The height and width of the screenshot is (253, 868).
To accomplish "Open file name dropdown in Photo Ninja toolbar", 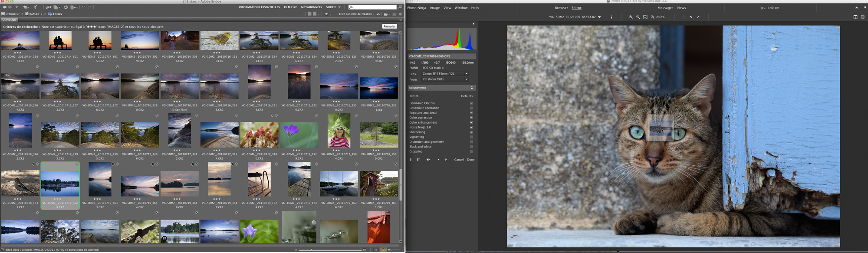I will click(599, 17).
